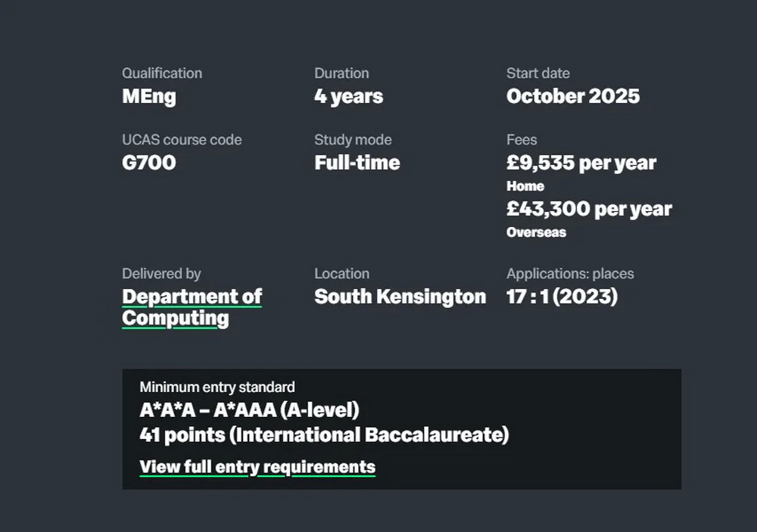Click the Delivered by label
Viewport: 757px width, 532px height.
coord(161,274)
